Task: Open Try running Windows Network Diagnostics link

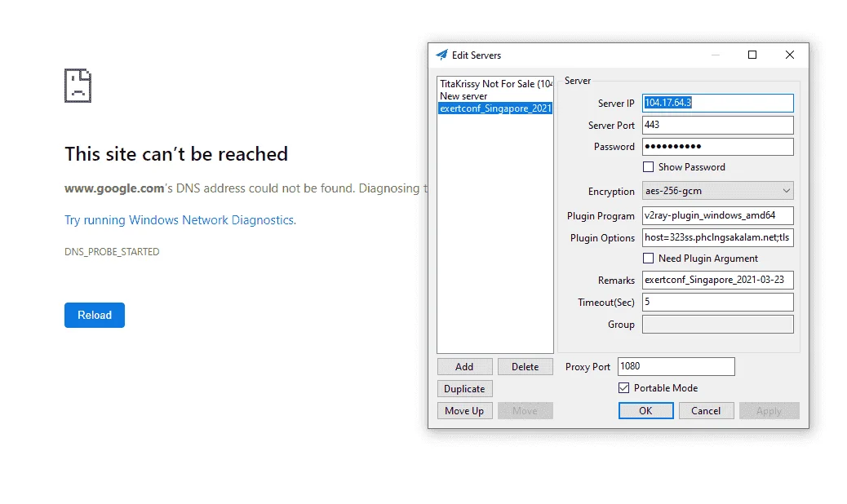Action: tap(180, 220)
